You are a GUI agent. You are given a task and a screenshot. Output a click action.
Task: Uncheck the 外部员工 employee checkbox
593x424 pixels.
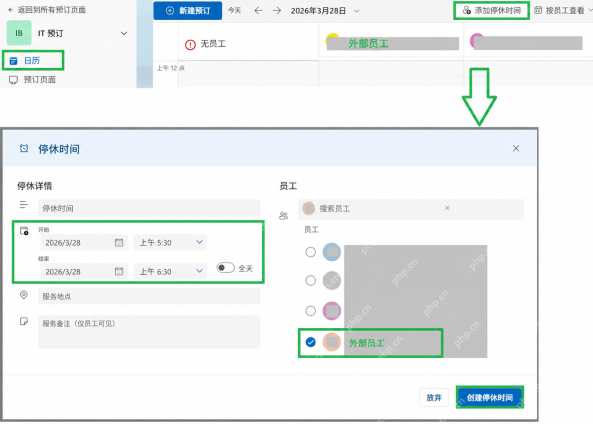tap(310, 342)
